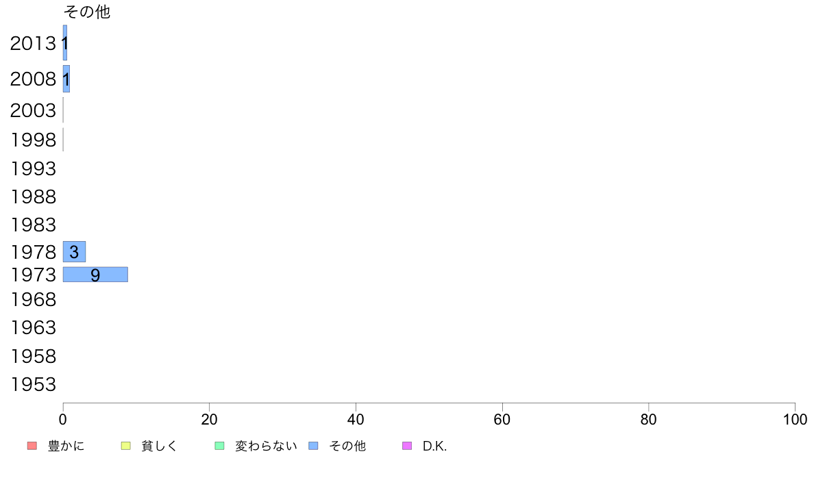Click the 40 x-axis tick label
The width and height of the screenshot is (814, 504).
tap(356, 419)
